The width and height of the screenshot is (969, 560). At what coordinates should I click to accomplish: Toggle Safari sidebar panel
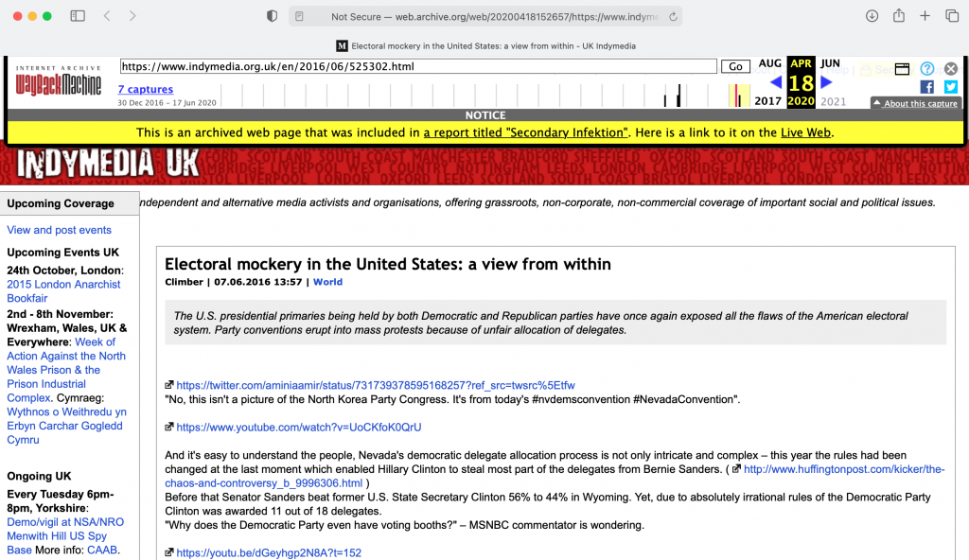click(78, 16)
